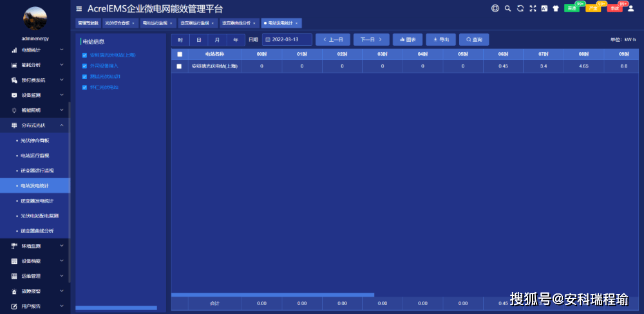Select the 年 granularity button
The height and width of the screenshot is (314, 644).
pyautogui.click(x=236, y=40)
